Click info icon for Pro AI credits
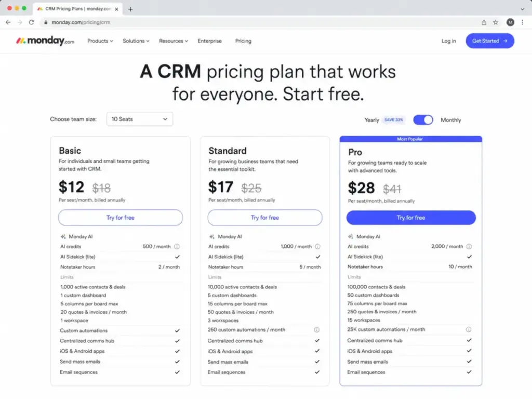532x399 pixels. 469,247
